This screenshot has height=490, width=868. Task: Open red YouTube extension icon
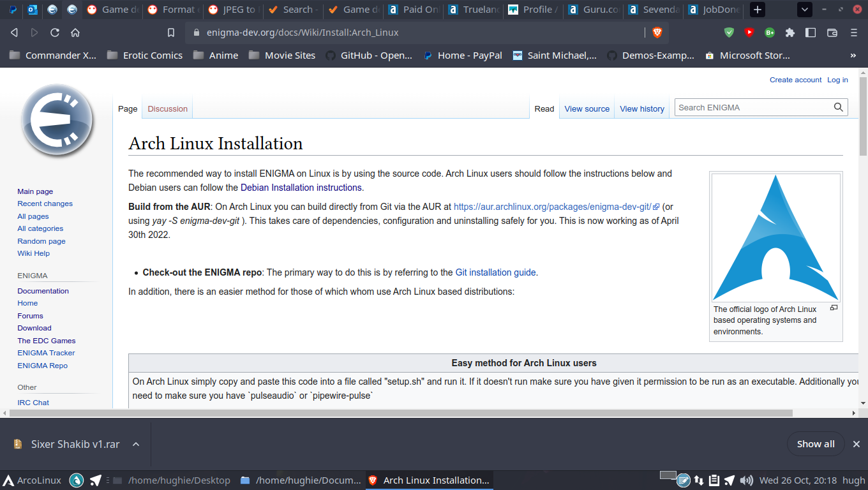tap(749, 33)
